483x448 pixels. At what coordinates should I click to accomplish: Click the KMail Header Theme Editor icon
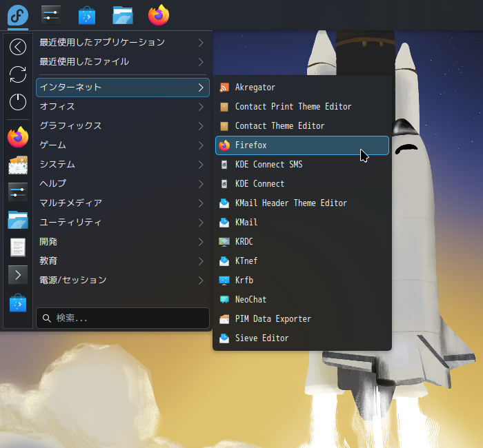[x=224, y=203]
